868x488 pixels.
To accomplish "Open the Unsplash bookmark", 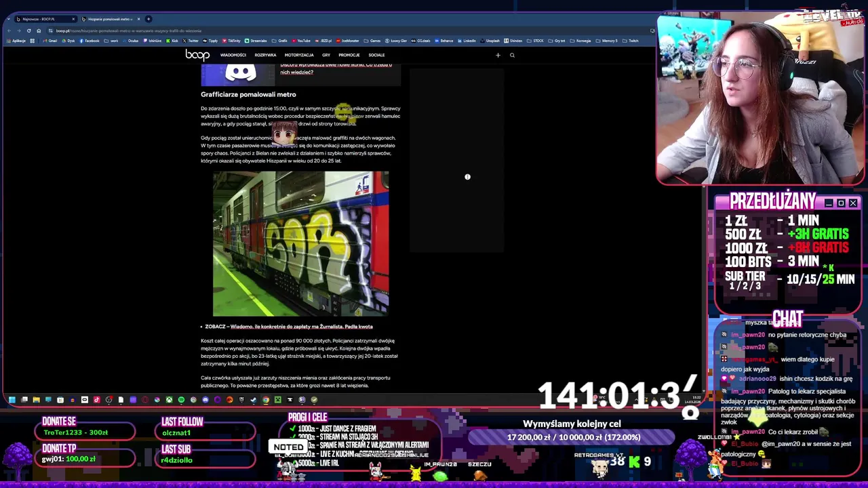I will pyautogui.click(x=490, y=41).
